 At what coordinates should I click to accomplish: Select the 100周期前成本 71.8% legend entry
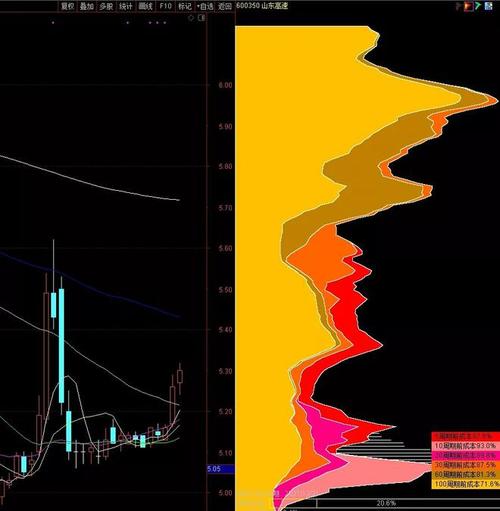(466, 484)
